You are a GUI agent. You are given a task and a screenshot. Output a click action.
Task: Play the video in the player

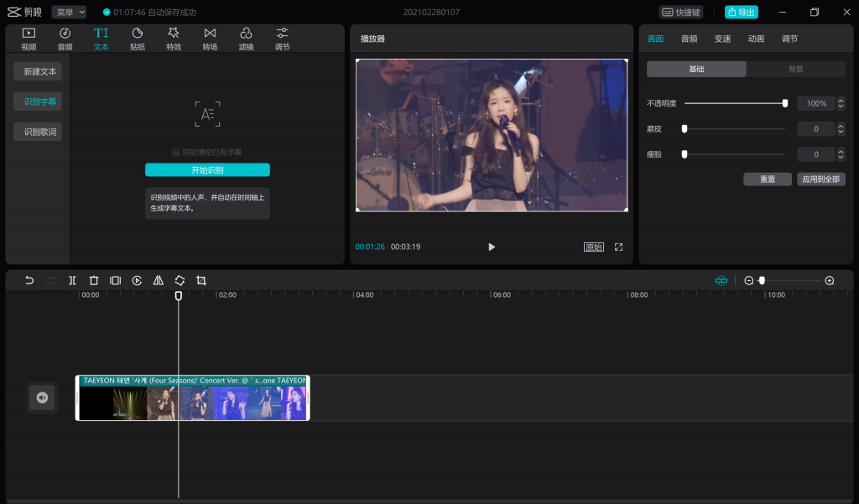pos(492,247)
